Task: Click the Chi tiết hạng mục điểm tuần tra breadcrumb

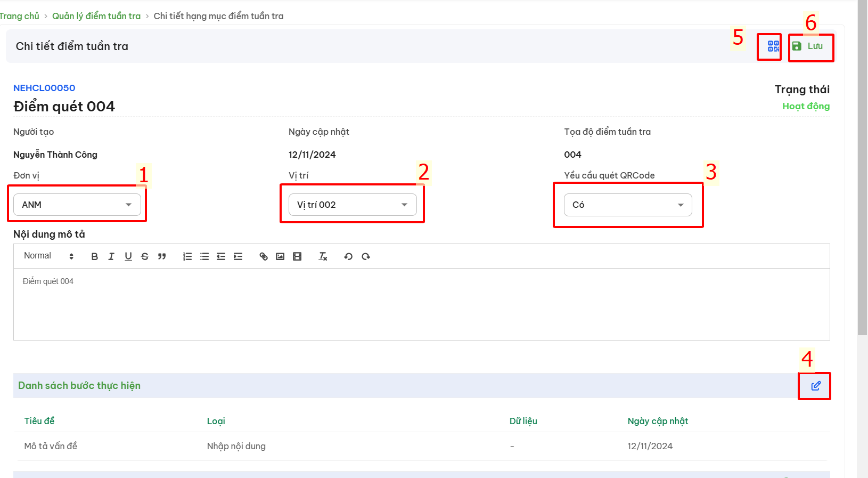Action: 218,16
